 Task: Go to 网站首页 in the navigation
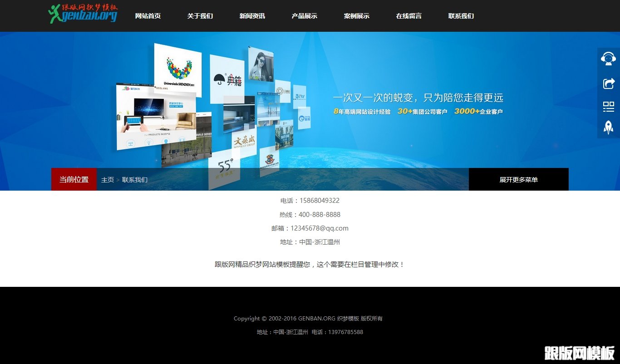pos(148,16)
